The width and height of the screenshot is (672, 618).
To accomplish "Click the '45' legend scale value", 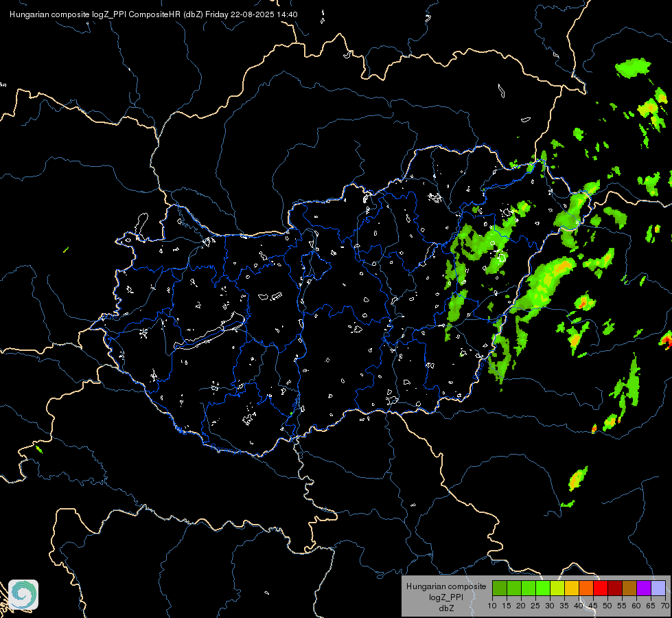I will [592, 606].
